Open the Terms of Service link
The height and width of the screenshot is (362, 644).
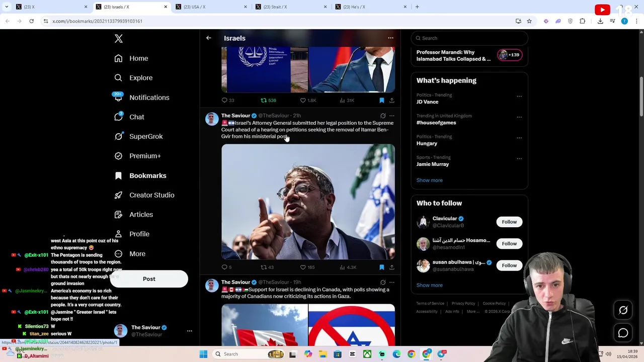[x=430, y=304]
